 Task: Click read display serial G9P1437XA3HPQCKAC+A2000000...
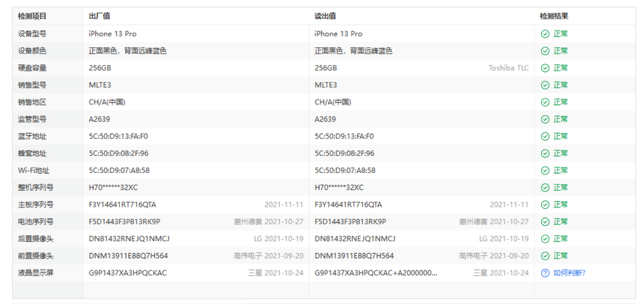[x=376, y=273]
